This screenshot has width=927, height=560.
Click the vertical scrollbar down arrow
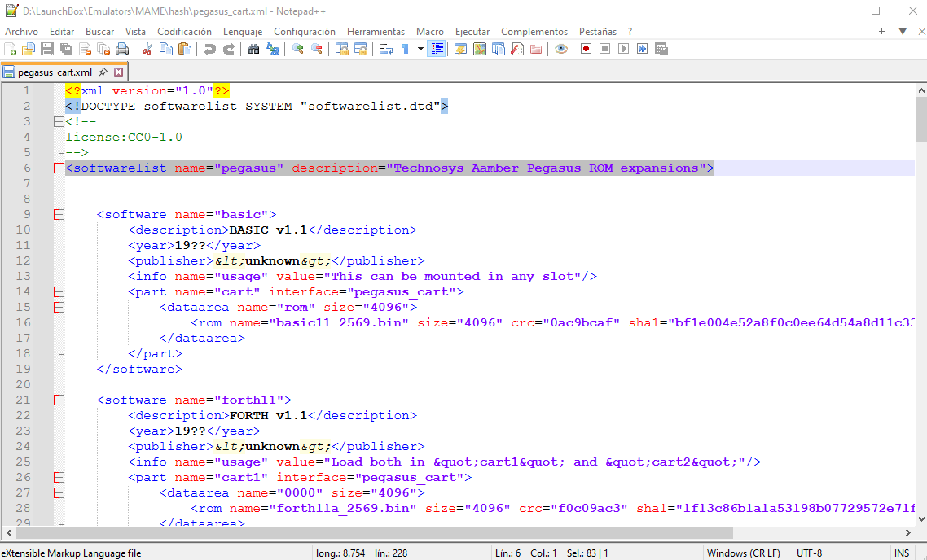click(x=921, y=519)
